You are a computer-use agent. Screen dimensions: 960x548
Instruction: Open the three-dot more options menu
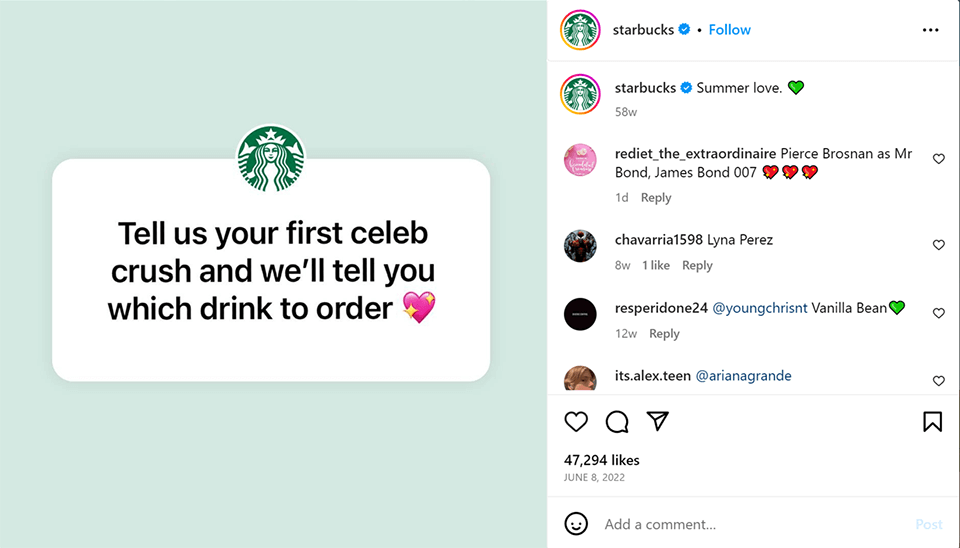point(931,30)
